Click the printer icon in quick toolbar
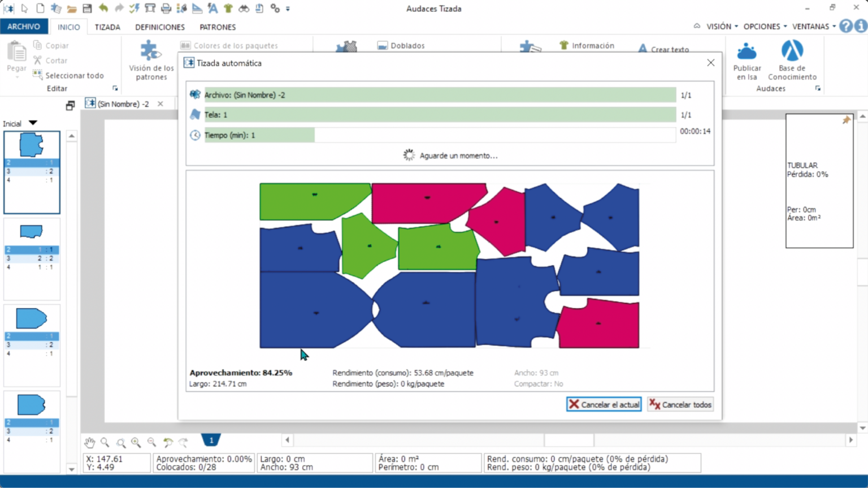This screenshot has width=868, height=488. [x=166, y=8]
